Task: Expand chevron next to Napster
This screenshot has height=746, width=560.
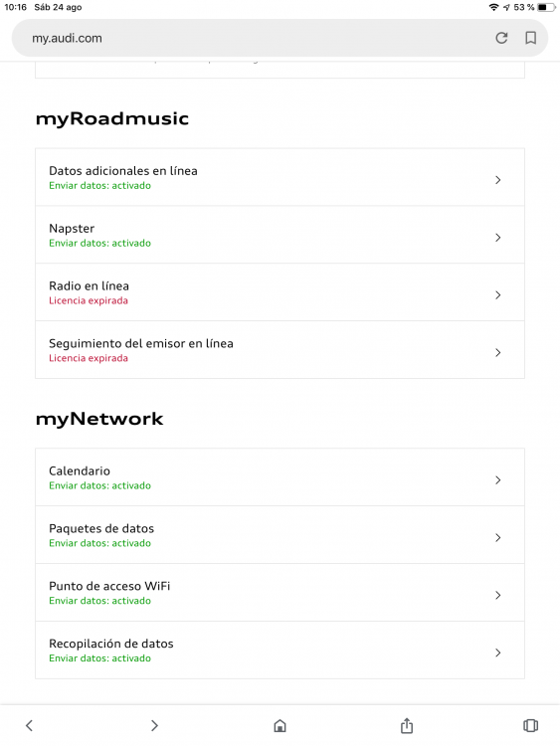Action: click(x=497, y=238)
